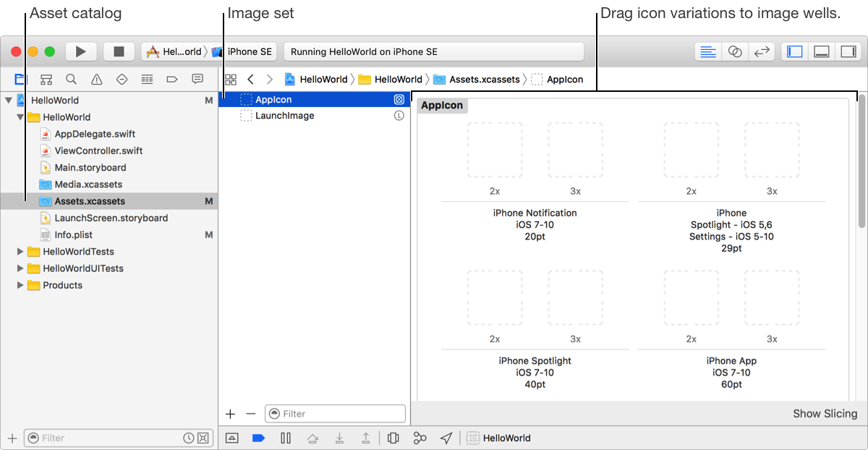Toggle the Navigator panel visibility

click(x=794, y=51)
